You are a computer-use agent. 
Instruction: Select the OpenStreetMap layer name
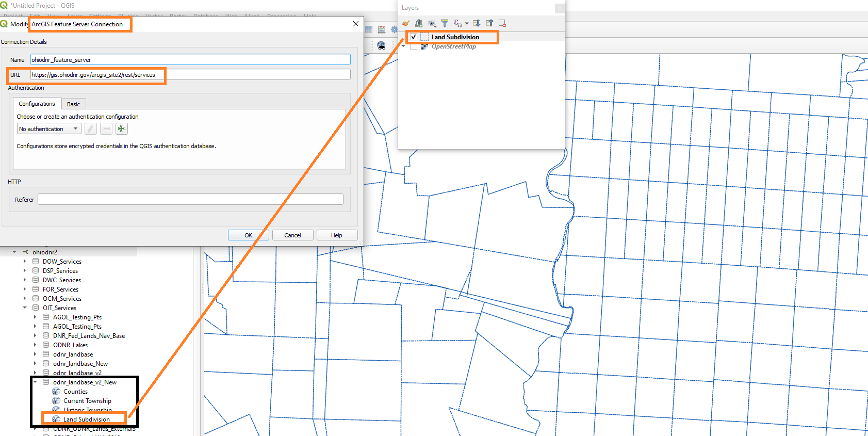tap(454, 46)
